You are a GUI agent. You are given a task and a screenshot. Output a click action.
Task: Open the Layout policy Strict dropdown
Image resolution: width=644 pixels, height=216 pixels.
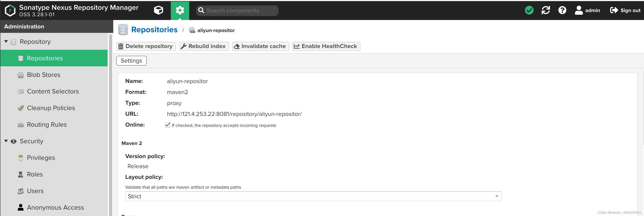click(497, 196)
